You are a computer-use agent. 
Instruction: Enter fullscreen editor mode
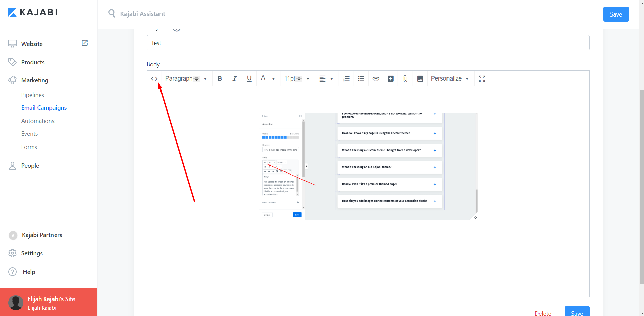(x=482, y=78)
